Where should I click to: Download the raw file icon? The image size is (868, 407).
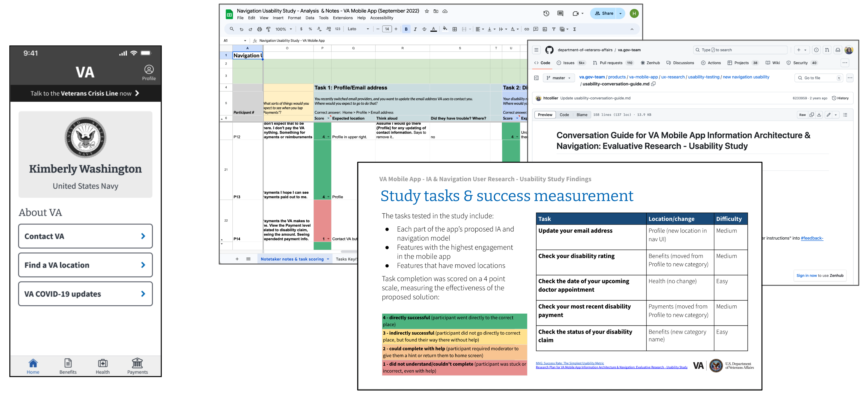tap(819, 115)
